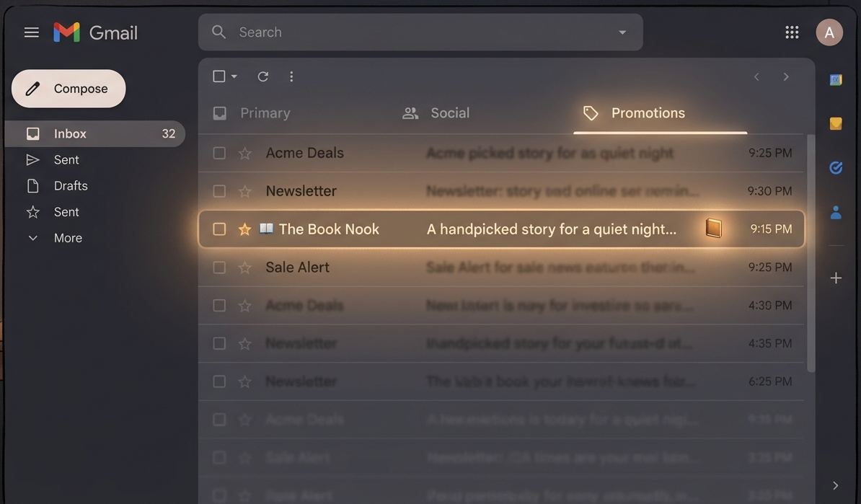Click the search magnifier icon
861x504 pixels.
pos(218,32)
